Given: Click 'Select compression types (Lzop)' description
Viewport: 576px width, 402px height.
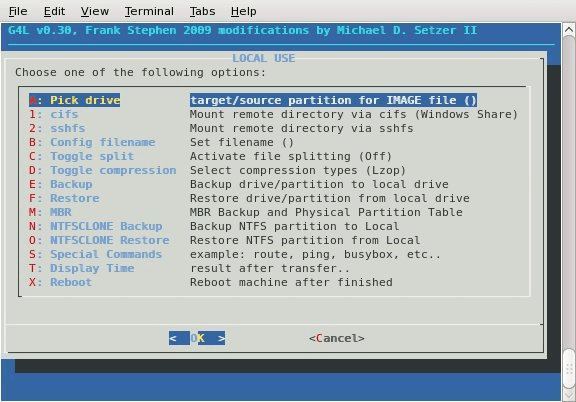Looking at the screenshot, I should (298, 170).
